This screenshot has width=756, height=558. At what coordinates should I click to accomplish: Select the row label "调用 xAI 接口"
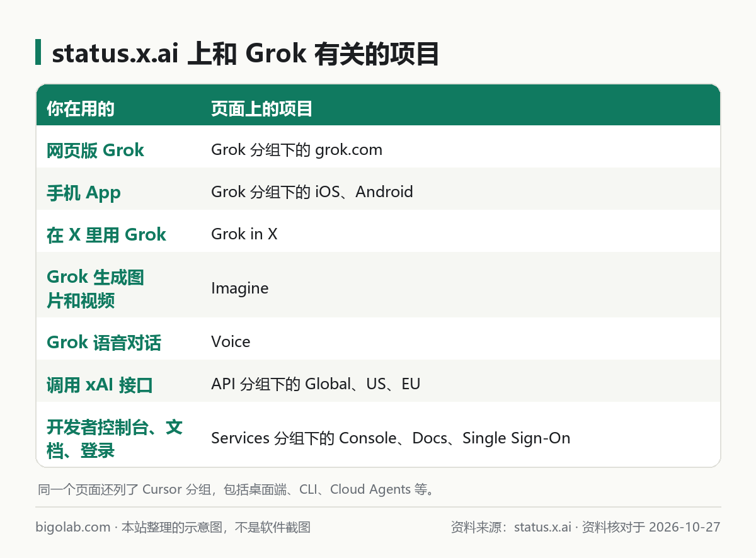[100, 385]
